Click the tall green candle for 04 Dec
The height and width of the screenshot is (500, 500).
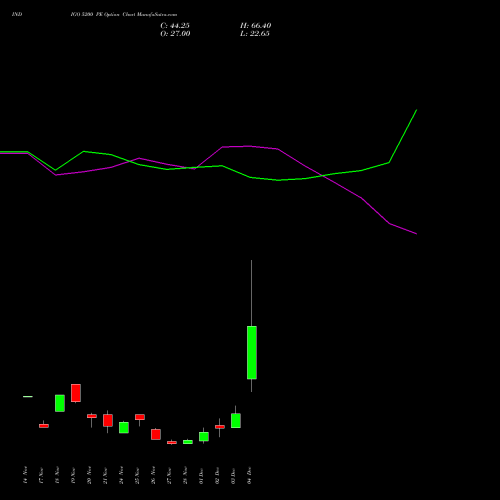(x=252, y=352)
